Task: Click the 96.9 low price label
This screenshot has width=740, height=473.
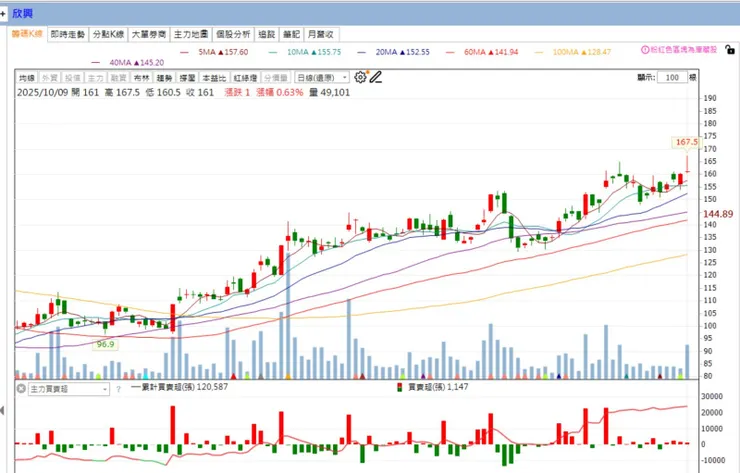Action: (105, 344)
